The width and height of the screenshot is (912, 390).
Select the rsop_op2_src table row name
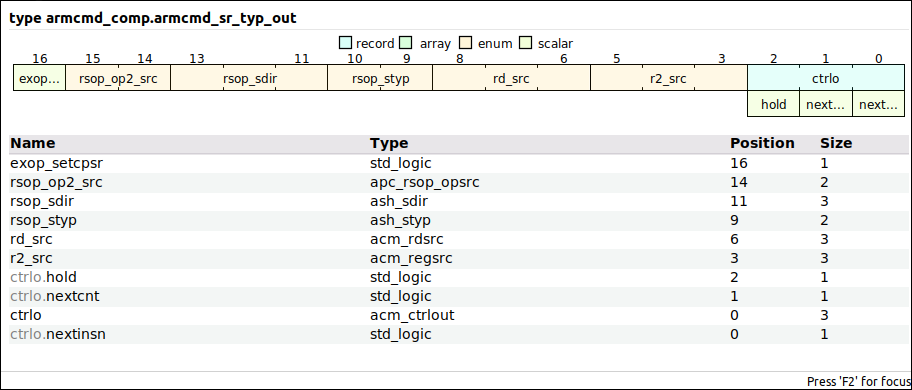click(56, 183)
